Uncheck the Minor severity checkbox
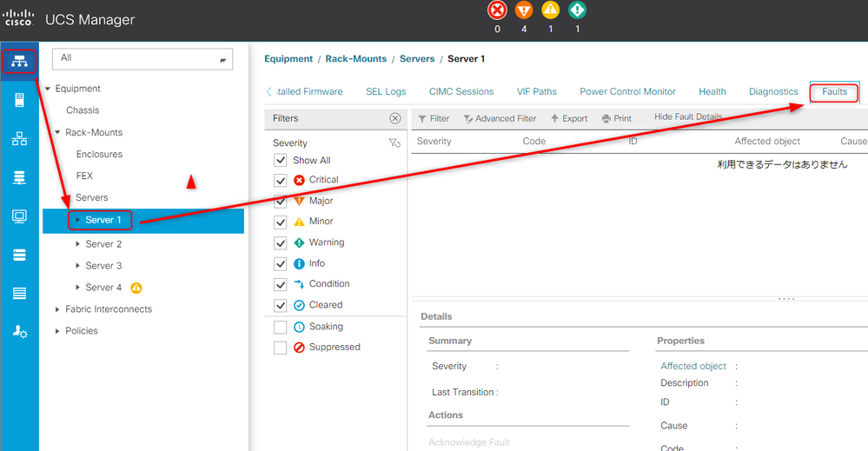This screenshot has width=868, height=451. coord(280,222)
